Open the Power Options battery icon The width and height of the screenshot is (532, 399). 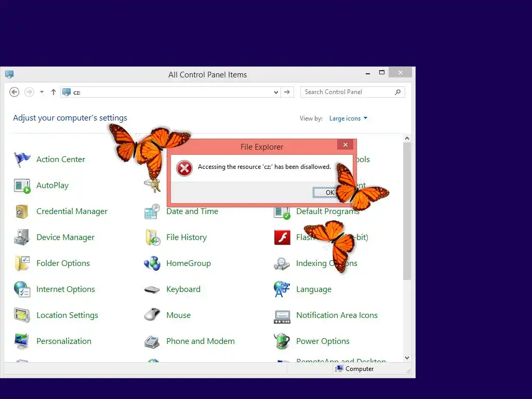pyautogui.click(x=282, y=341)
